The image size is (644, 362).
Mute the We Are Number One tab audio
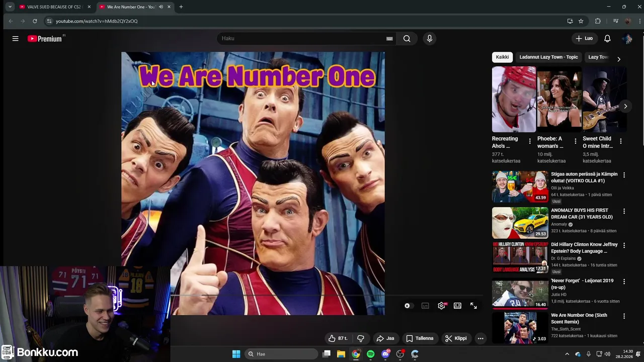coord(161,7)
